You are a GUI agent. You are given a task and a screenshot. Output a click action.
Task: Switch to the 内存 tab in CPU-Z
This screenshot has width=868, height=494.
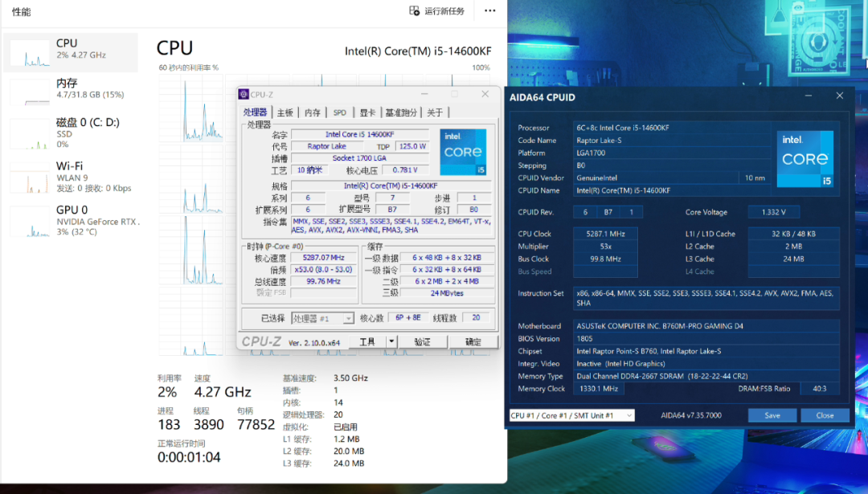[312, 112]
